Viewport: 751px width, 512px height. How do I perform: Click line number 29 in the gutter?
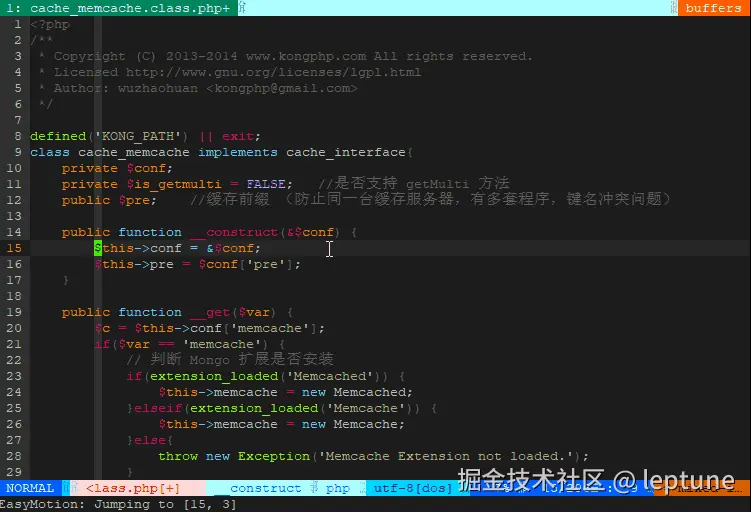click(14, 472)
